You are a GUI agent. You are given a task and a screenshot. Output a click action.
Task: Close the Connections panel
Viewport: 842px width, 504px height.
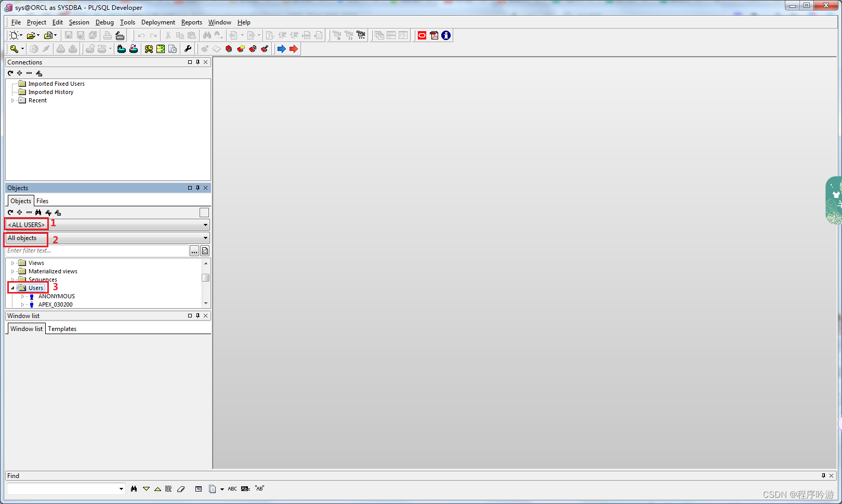click(206, 62)
